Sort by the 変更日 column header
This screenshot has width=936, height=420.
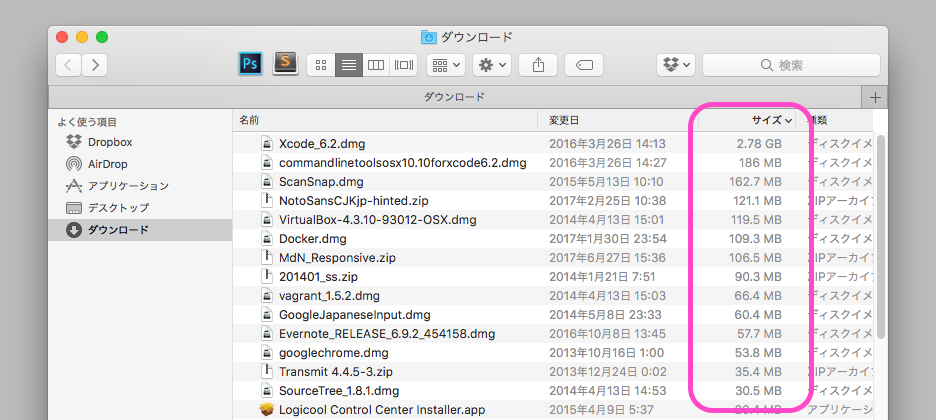[x=618, y=120]
